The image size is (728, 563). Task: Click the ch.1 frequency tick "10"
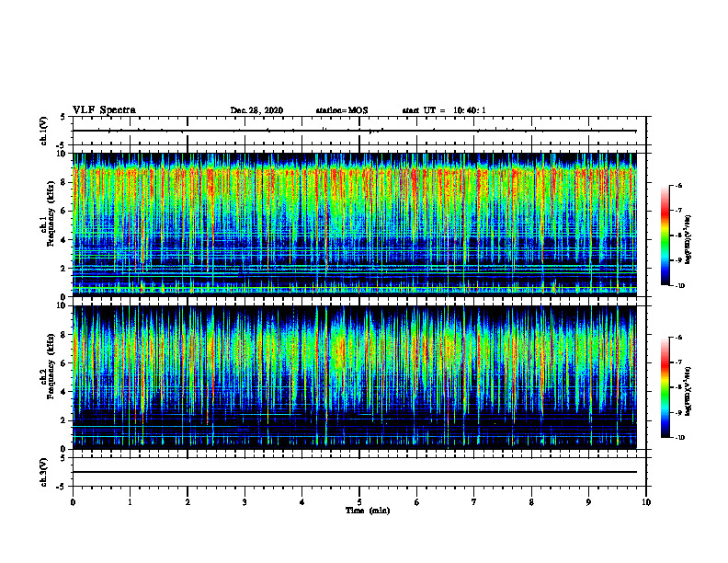tap(63, 154)
